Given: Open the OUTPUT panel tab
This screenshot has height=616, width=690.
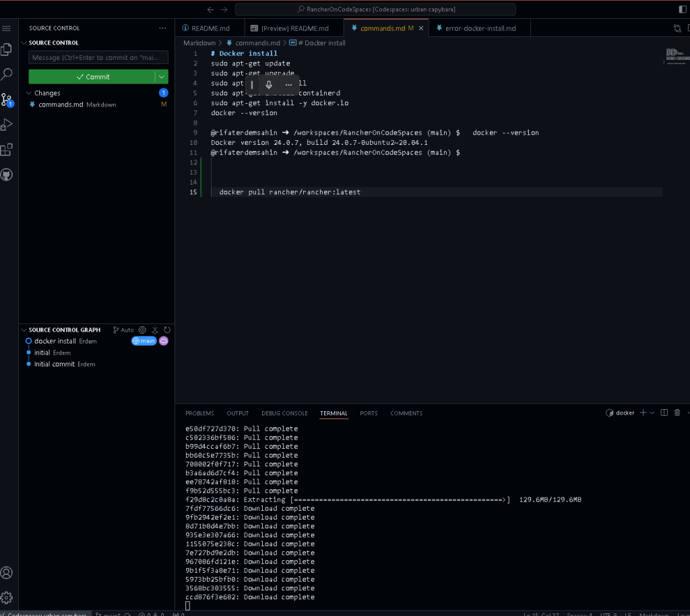Looking at the screenshot, I should click(238, 413).
